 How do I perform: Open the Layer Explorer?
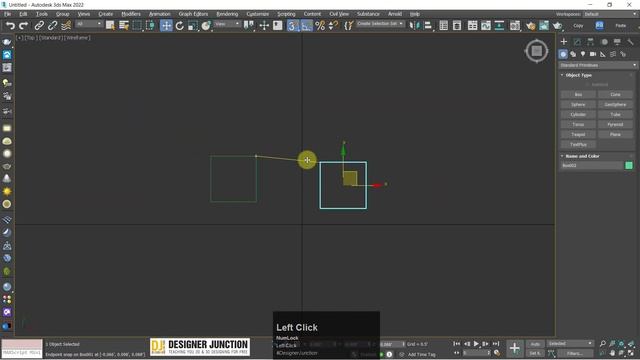(x=457, y=26)
